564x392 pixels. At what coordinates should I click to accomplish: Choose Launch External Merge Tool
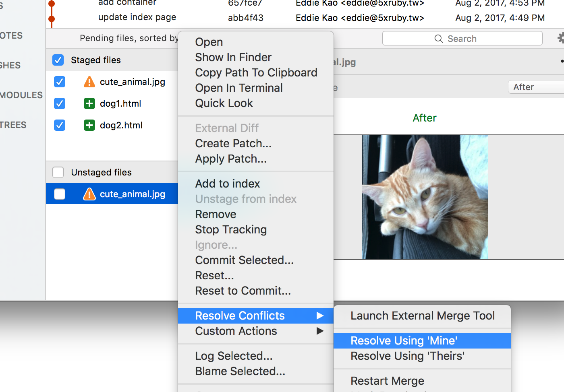click(x=422, y=316)
